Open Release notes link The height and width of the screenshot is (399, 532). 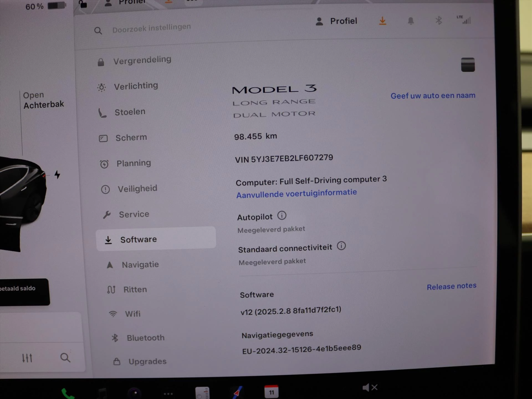[451, 287]
